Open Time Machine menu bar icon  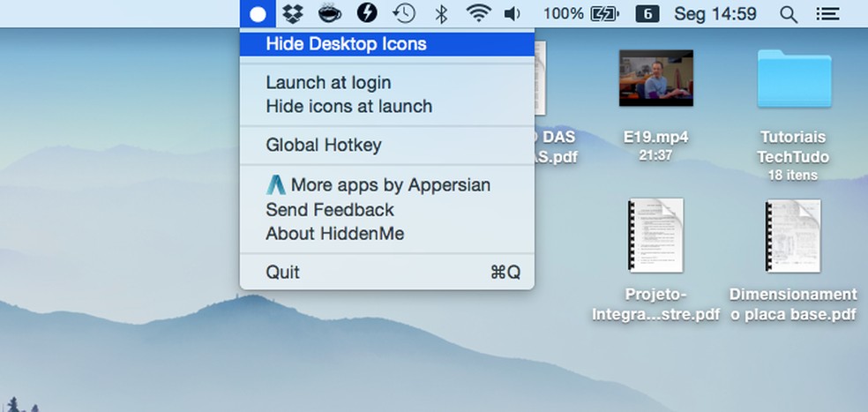[x=404, y=13]
